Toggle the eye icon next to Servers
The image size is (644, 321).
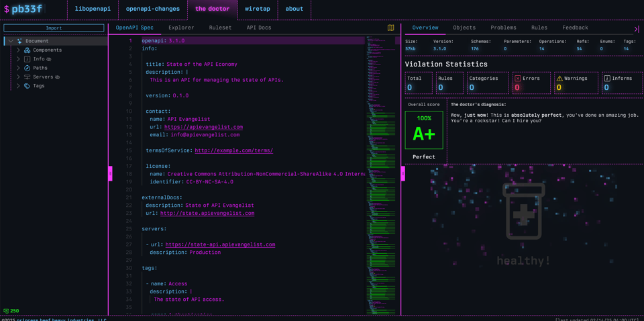(58, 77)
